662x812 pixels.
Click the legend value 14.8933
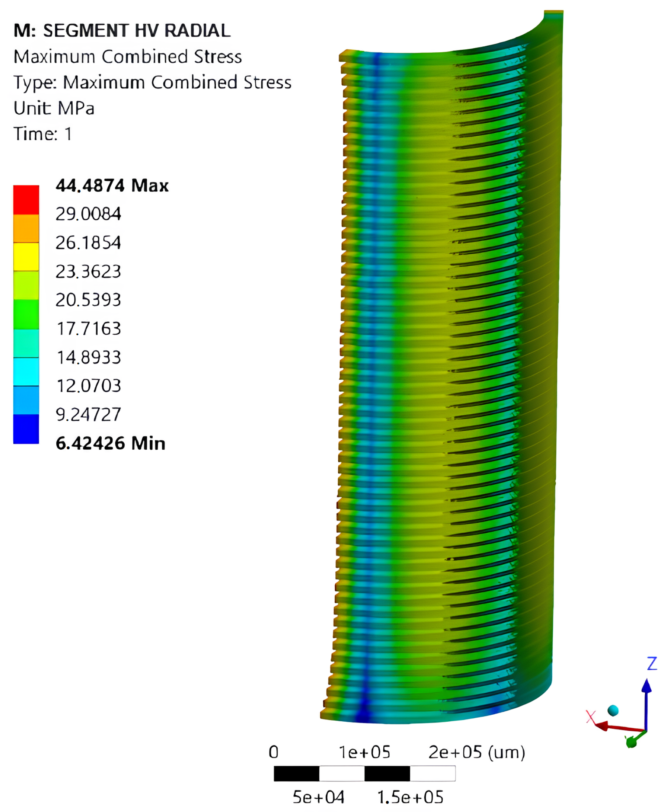click(88, 358)
